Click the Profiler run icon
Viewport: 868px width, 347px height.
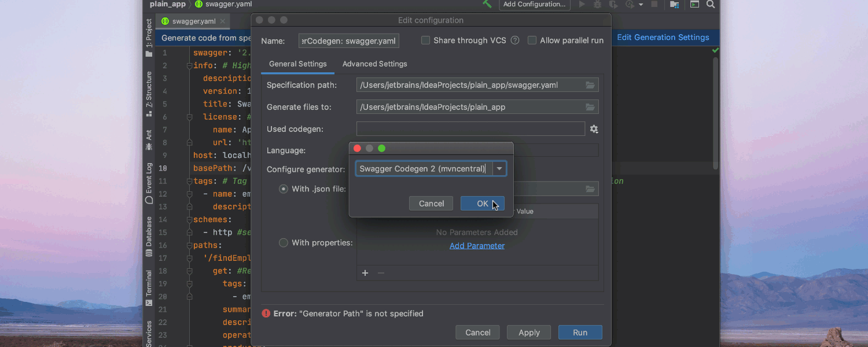tap(629, 4)
